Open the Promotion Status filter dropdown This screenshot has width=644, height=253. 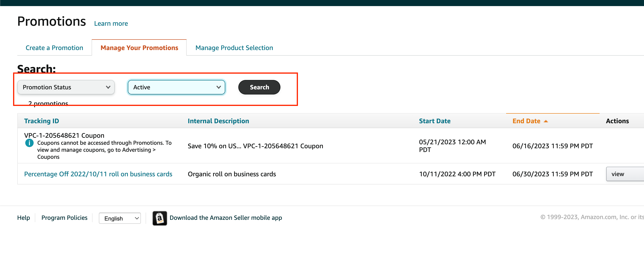pyautogui.click(x=66, y=87)
